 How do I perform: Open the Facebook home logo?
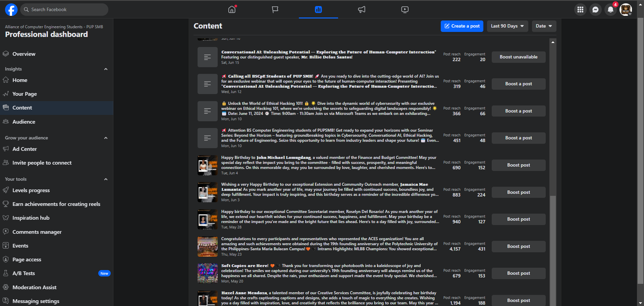tap(11, 10)
